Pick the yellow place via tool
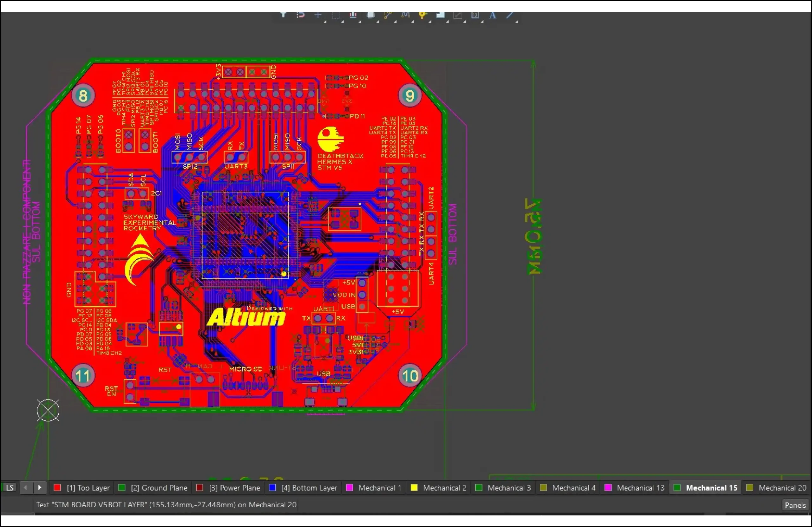 (423, 15)
